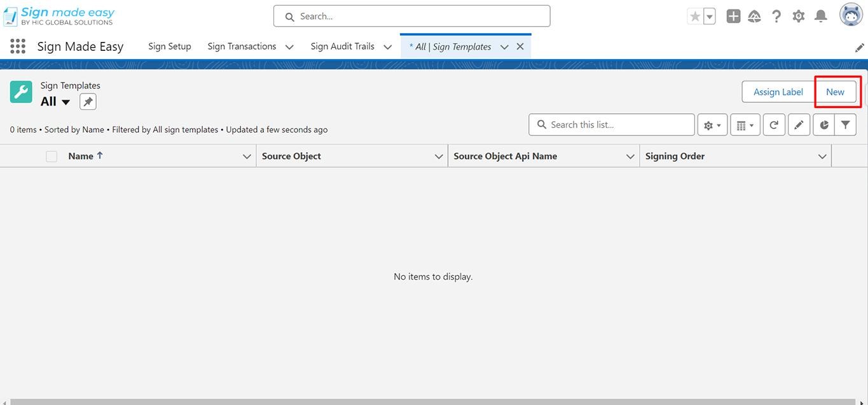Click the edit navigation pencil icon
The width and height of the screenshot is (868, 405).
click(859, 48)
